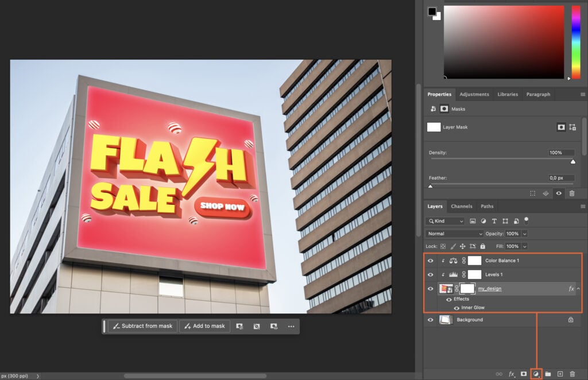The height and width of the screenshot is (380, 588).
Task: Hide the Color Balance 1 adjustment layer
Action: click(431, 261)
